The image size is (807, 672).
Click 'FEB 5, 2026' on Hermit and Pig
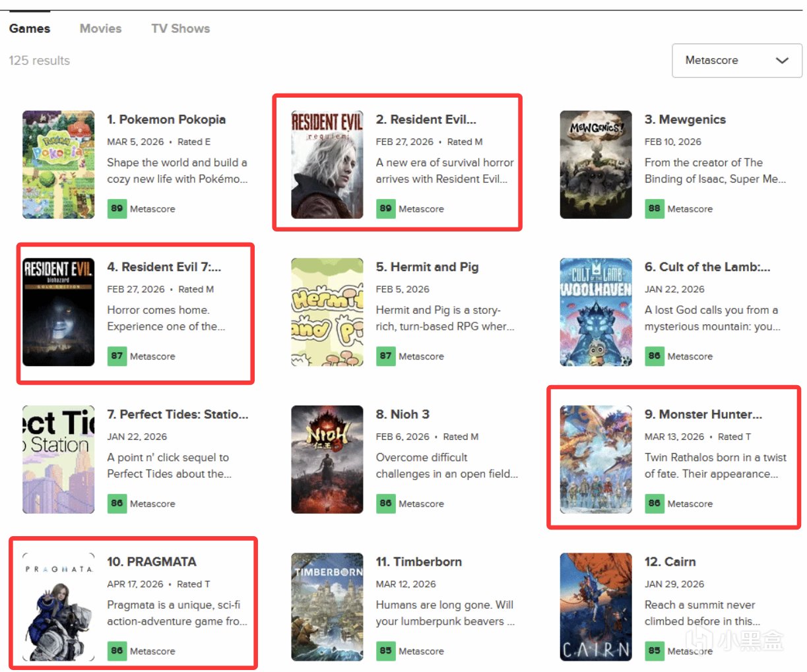pos(403,290)
